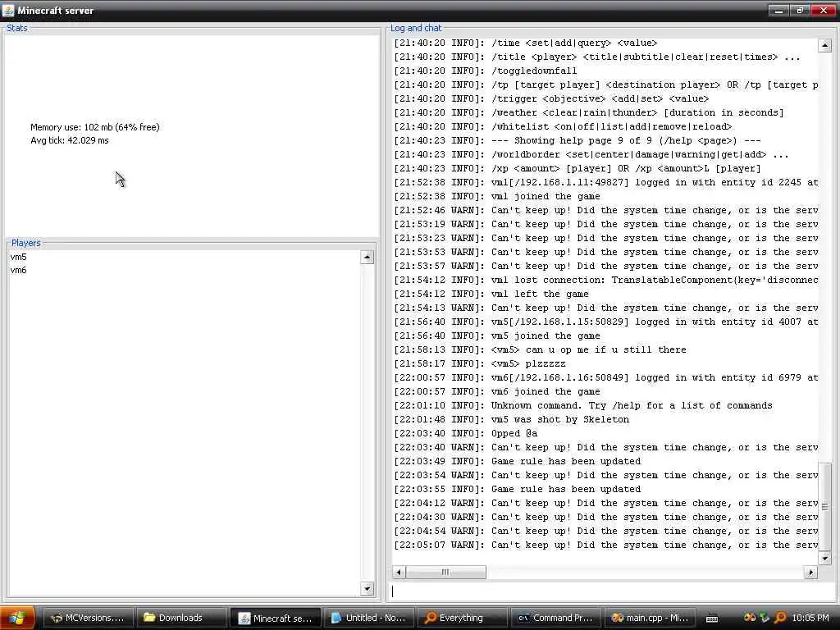Click the 22:03:55 'Game rule has been updated' line
This screenshot has height=630, width=840.
click(517, 489)
